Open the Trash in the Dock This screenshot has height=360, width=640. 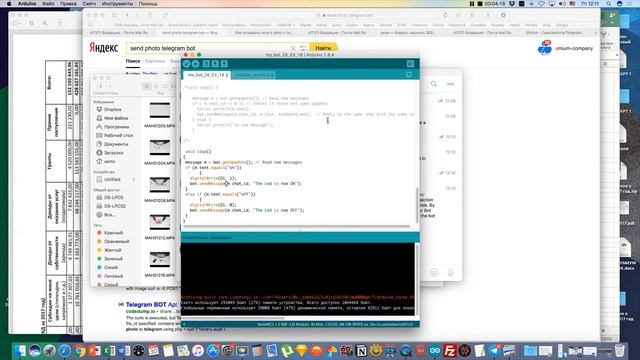620,350
